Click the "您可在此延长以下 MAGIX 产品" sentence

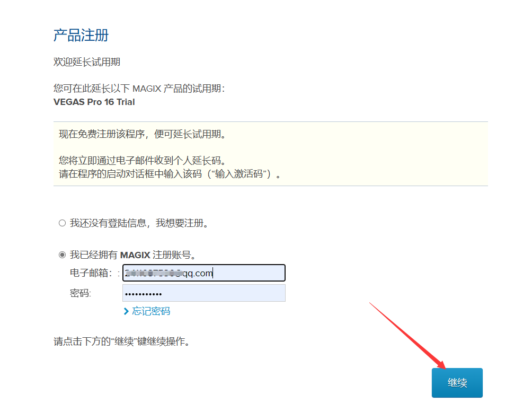[139, 89]
